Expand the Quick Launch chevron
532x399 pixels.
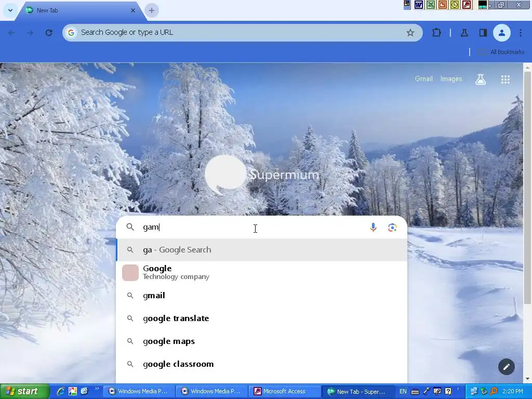point(97,389)
